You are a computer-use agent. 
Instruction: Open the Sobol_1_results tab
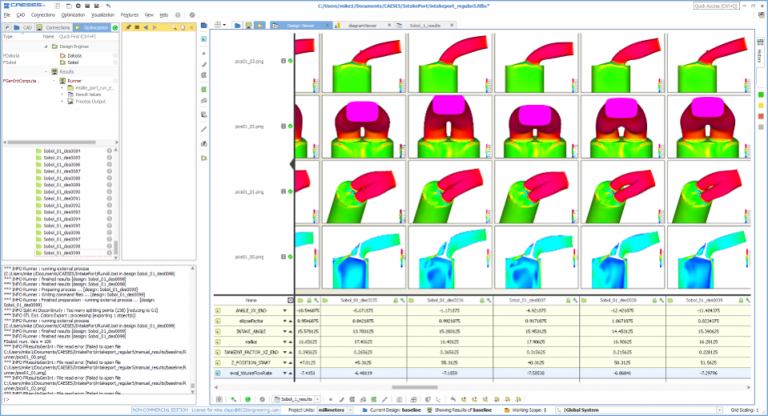click(x=424, y=25)
